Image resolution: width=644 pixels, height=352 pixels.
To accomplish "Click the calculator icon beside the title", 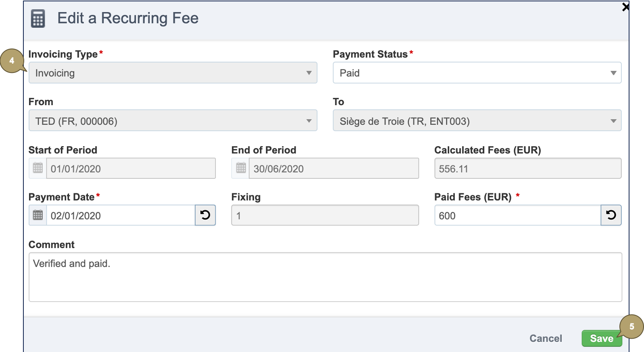I will click(38, 19).
